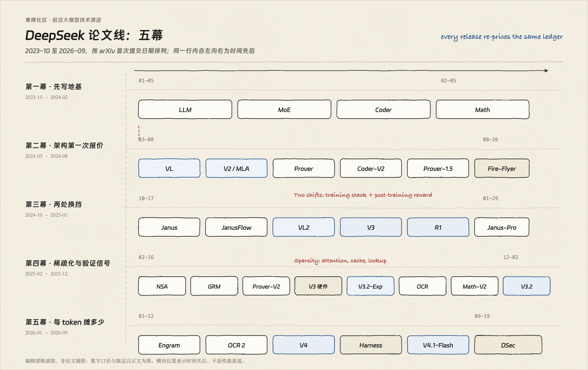Select the heading 第一幕 · 先写地基
588x370 pixels.
click(x=54, y=87)
